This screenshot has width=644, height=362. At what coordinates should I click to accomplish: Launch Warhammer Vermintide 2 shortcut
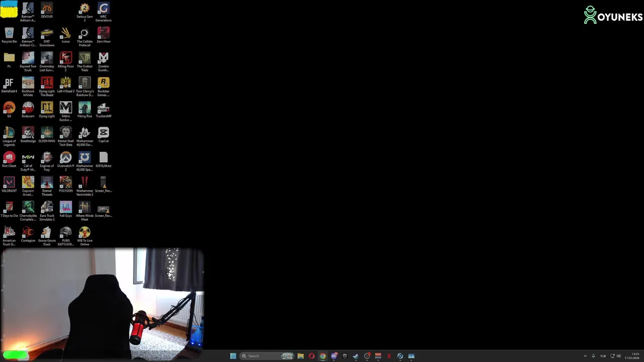pyautogui.click(x=85, y=186)
